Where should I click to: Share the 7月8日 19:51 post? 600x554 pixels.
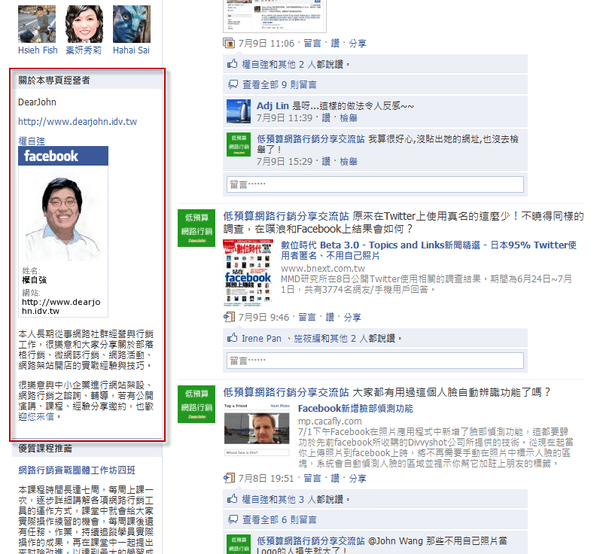(357, 478)
